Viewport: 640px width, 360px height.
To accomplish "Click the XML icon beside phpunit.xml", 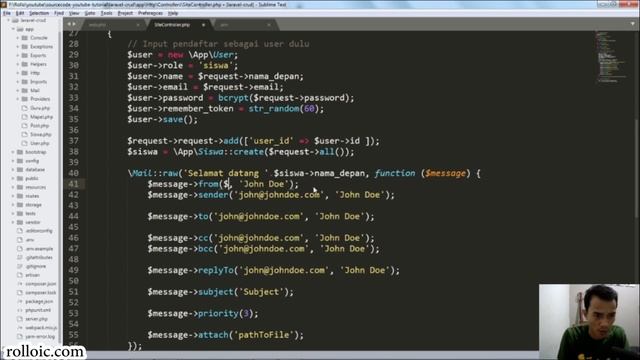I will point(20,310).
